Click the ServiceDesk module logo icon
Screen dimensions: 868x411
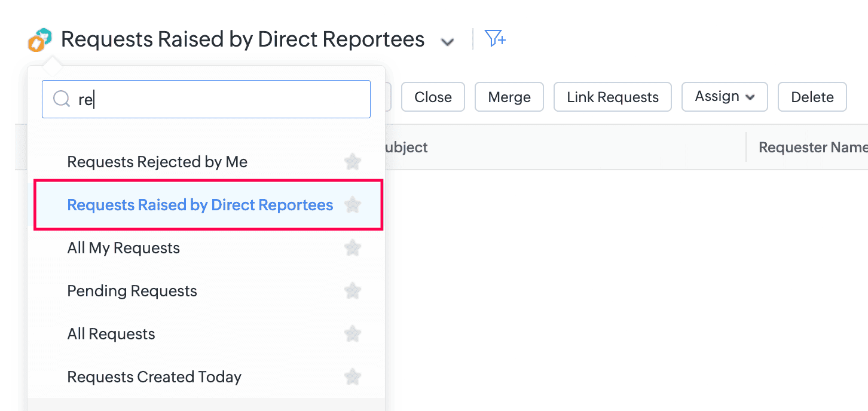point(40,40)
